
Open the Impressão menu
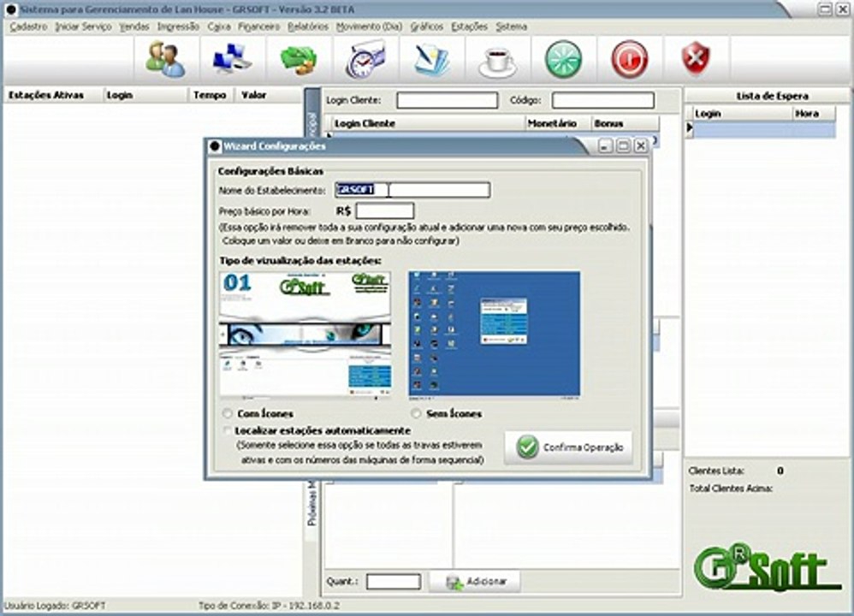point(178,27)
